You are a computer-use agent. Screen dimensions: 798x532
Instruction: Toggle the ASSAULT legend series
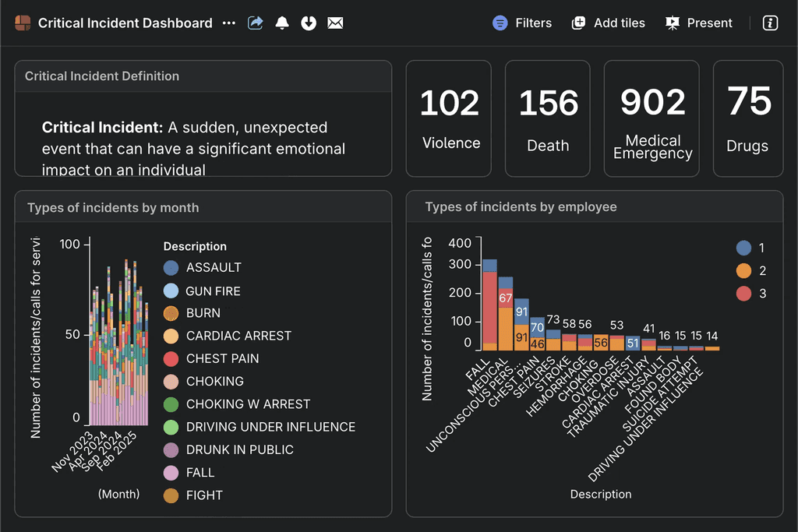pos(213,267)
